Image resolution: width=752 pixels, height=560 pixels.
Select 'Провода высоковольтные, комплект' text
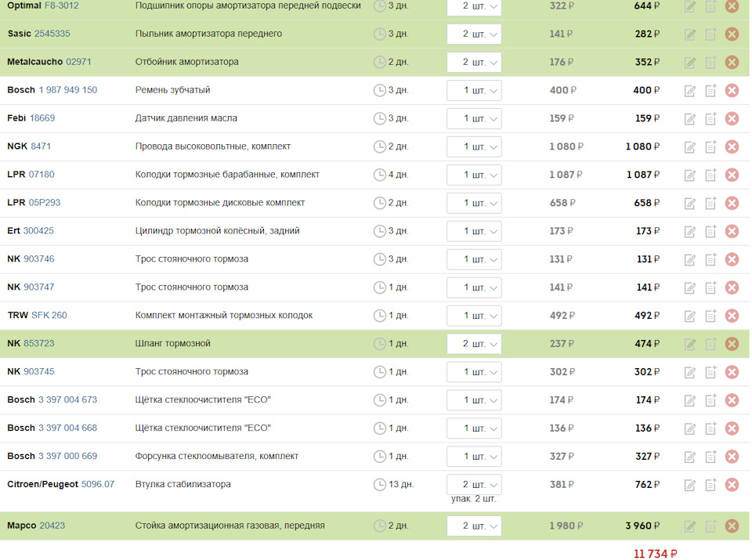213,146
